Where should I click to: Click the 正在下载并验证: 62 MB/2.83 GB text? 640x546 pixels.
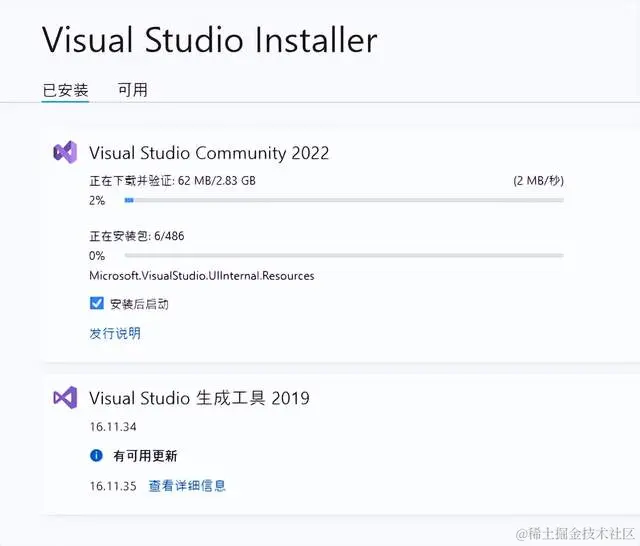click(173, 181)
